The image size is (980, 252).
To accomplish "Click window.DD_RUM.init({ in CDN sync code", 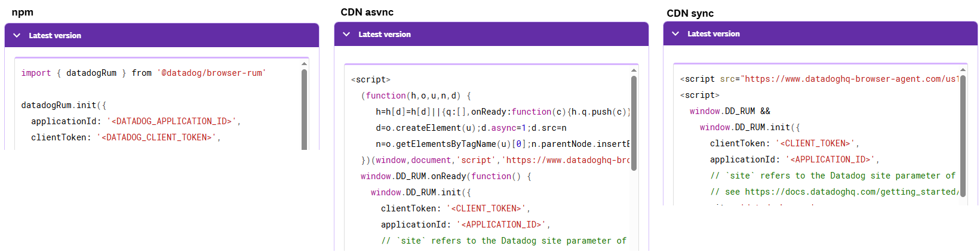I will tap(750, 127).
